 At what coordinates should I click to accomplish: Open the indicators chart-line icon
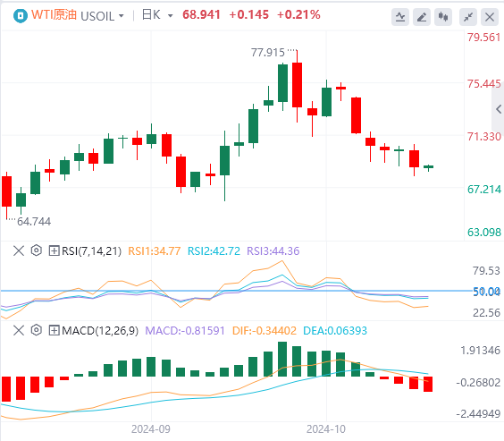400,17
